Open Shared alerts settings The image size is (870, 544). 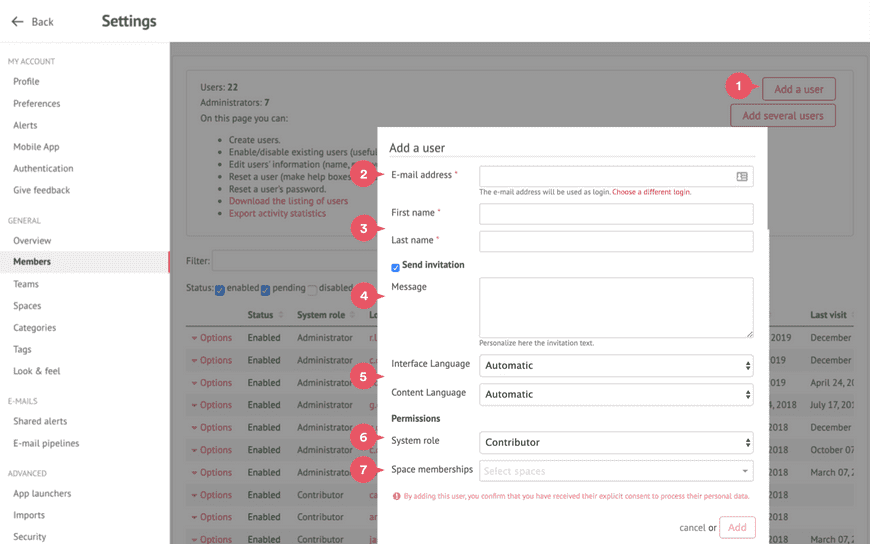coord(40,421)
